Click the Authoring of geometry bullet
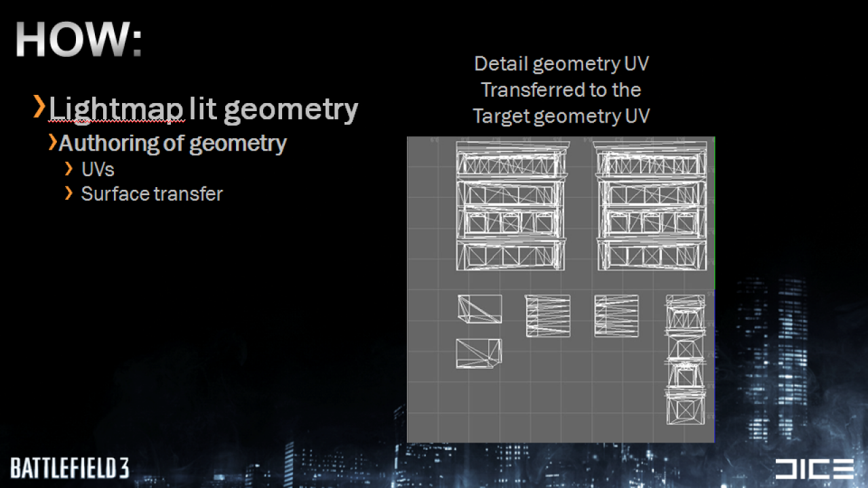868x488 pixels. pyautogui.click(x=172, y=144)
